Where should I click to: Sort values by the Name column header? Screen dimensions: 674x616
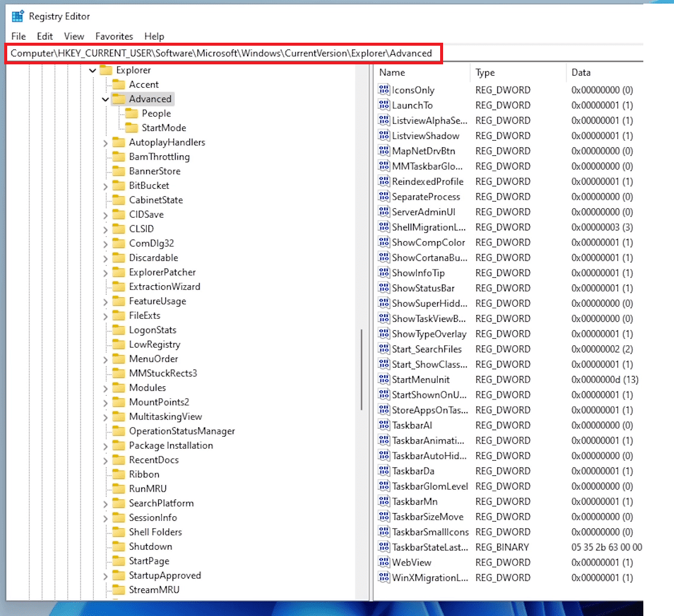click(x=421, y=72)
